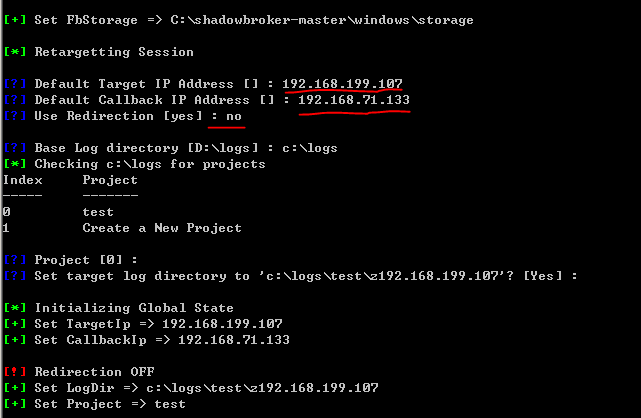Click the c:\logs base log directory value
This screenshot has width=641, height=418.
(309, 148)
